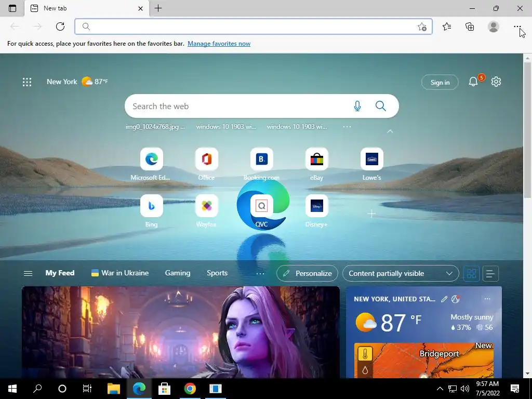
Task: Open the notifications bell
Action: pos(473,82)
